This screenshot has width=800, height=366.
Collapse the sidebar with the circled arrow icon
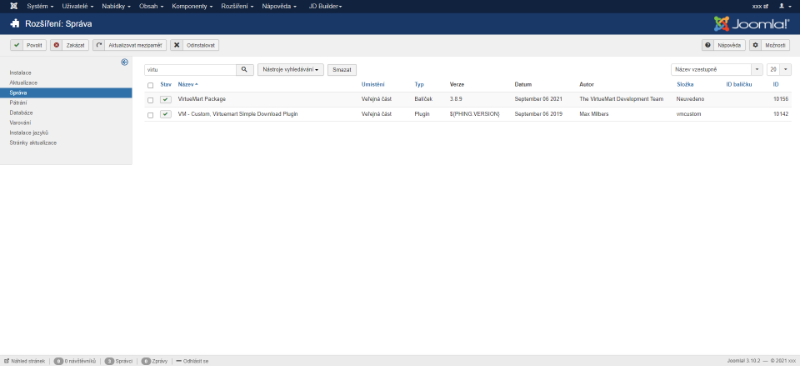coord(124,62)
